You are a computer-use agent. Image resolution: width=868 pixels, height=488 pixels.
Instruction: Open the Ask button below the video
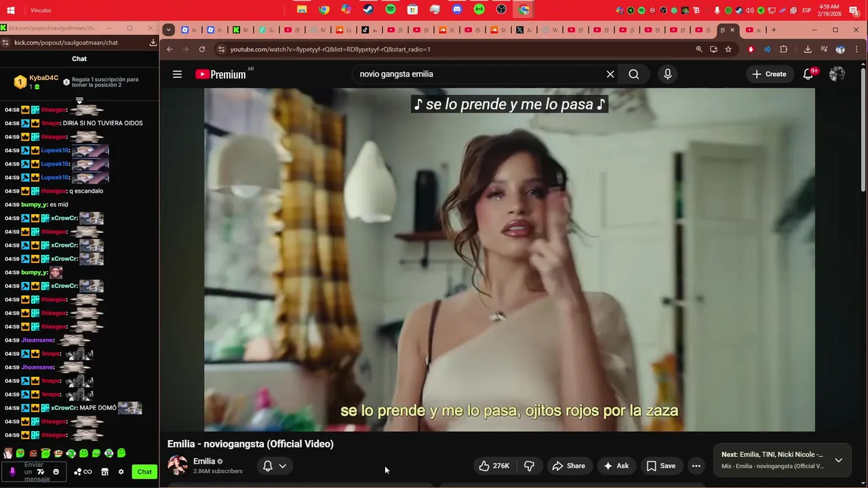pyautogui.click(x=616, y=466)
